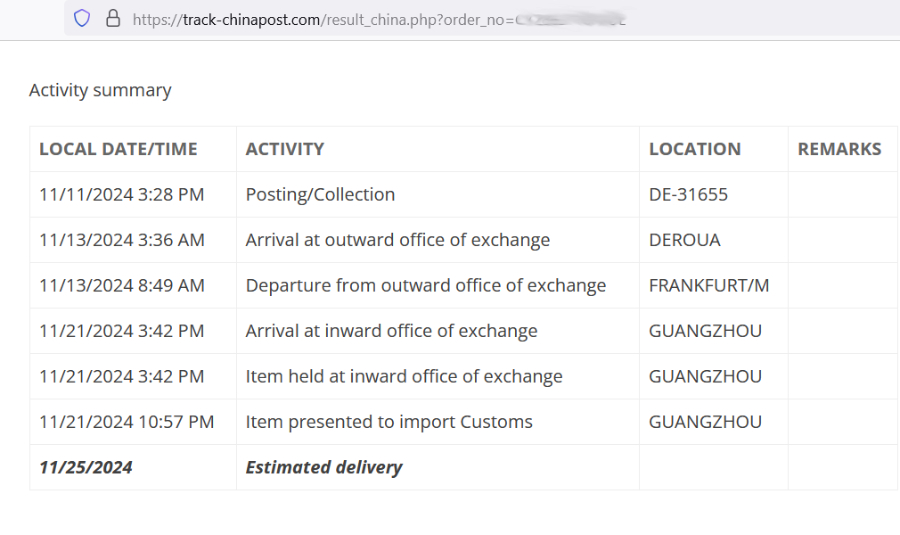Select Arrival at inward office of exchange
The height and width of the screenshot is (535, 900).
[392, 331]
